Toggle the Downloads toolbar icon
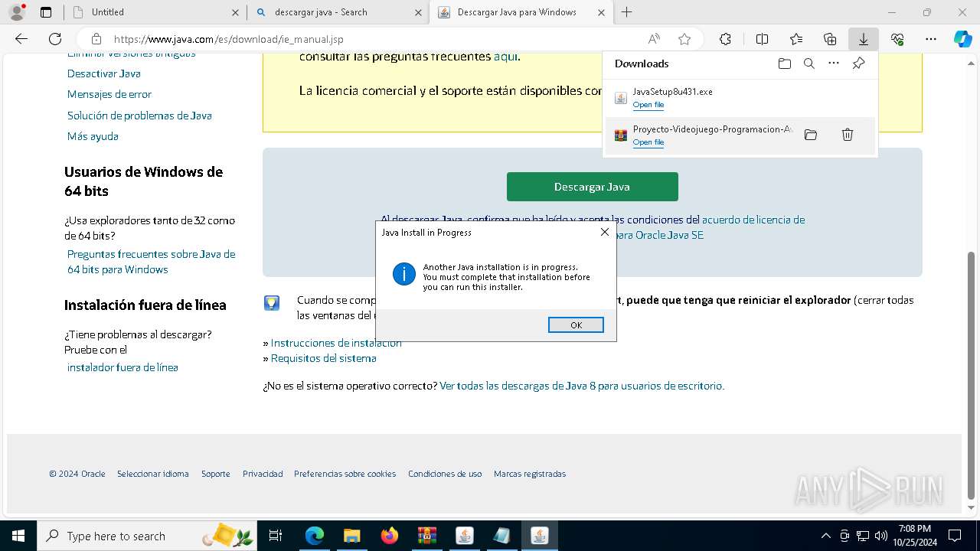Image resolution: width=980 pixels, height=551 pixels. pos(863,39)
